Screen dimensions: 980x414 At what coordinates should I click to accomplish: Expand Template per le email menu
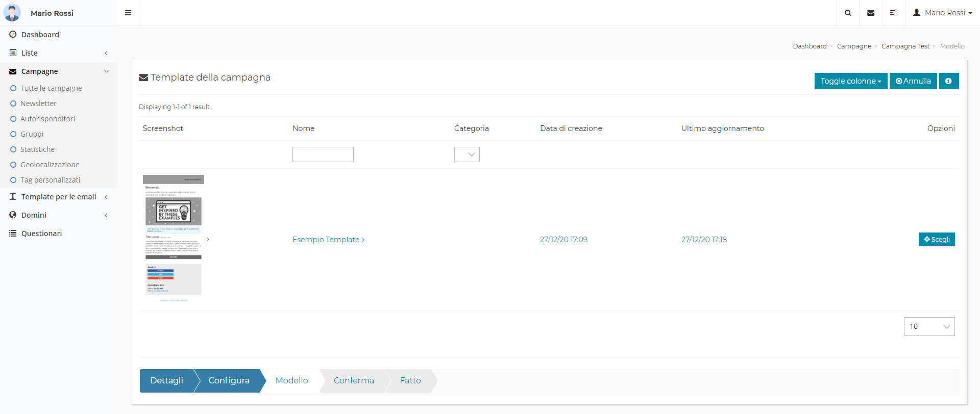click(58, 197)
